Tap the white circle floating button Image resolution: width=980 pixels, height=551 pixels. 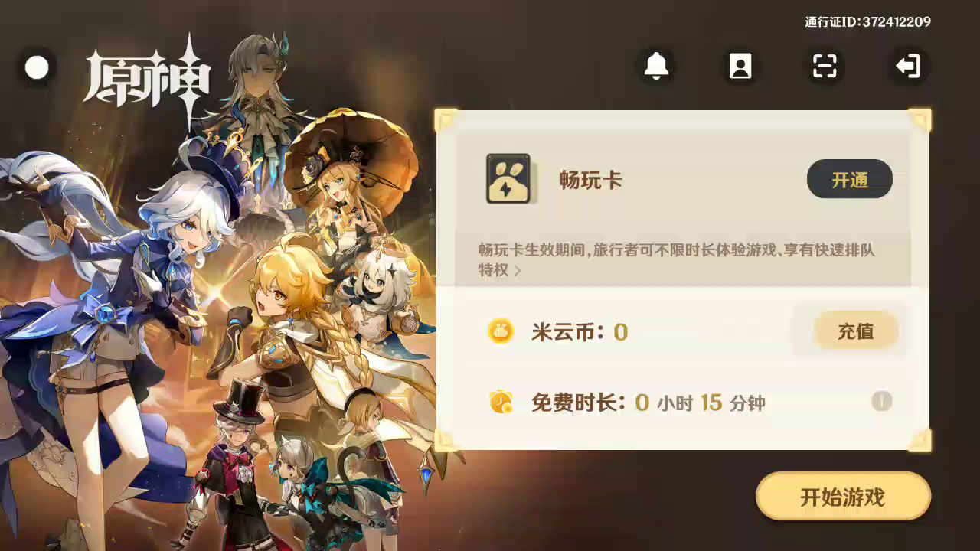click(x=37, y=68)
